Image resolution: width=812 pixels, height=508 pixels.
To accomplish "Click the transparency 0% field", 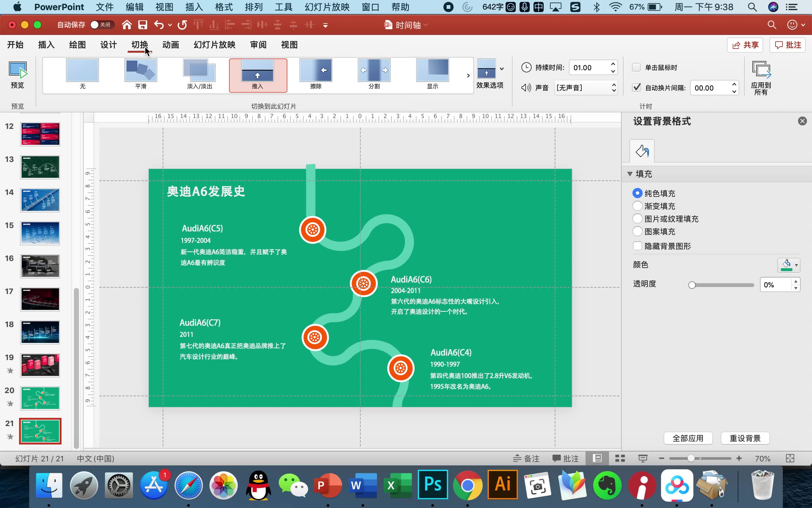I will point(776,285).
